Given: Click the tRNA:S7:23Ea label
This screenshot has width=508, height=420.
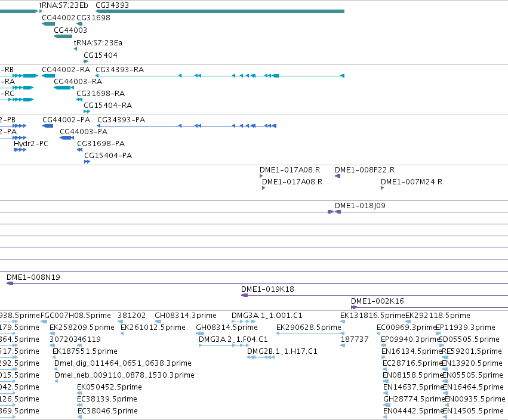Looking at the screenshot, I should 98,43.
